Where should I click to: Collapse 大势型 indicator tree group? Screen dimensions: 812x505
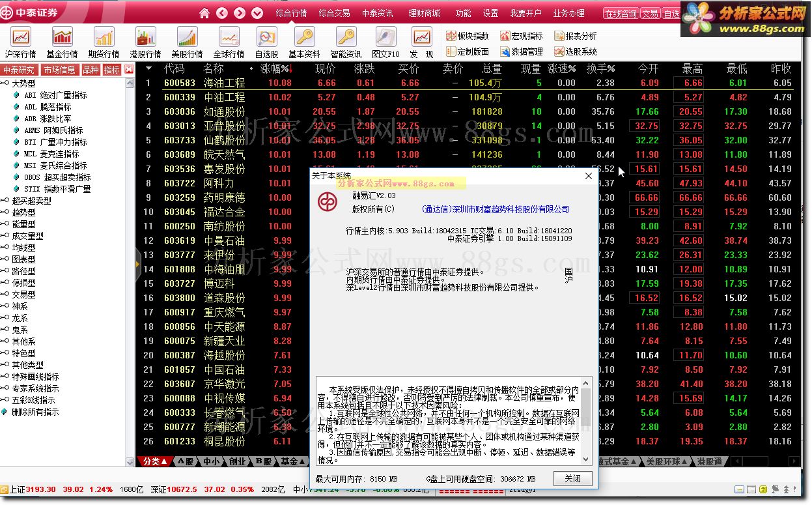5,83
